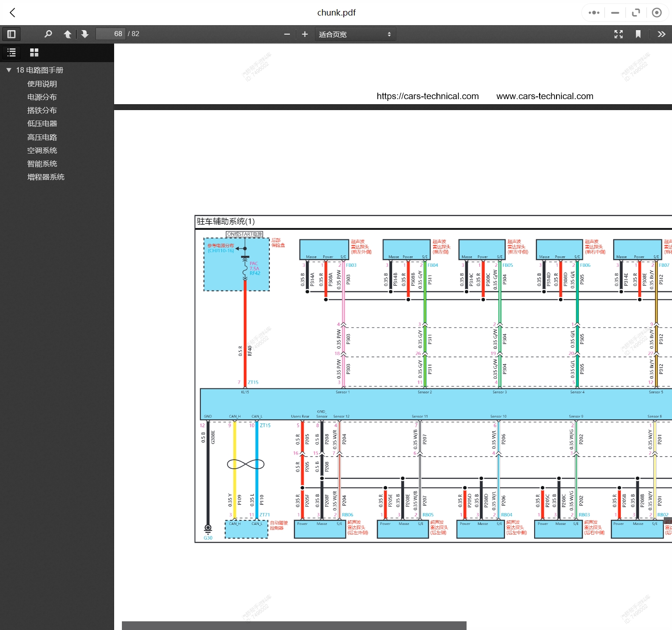Image resolution: width=672 pixels, height=630 pixels.
Task: Zoom out using the minus button
Action: click(x=287, y=34)
